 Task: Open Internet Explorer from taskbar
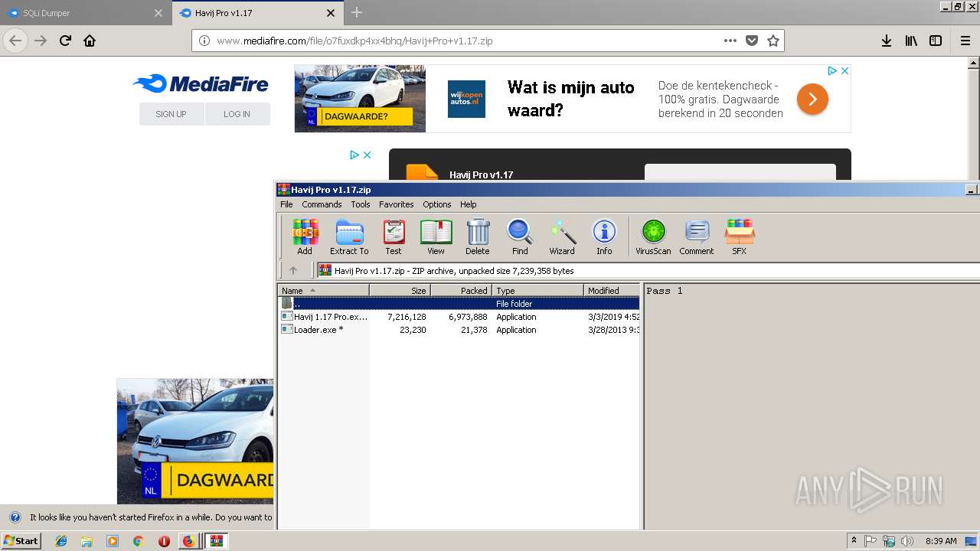(x=61, y=541)
